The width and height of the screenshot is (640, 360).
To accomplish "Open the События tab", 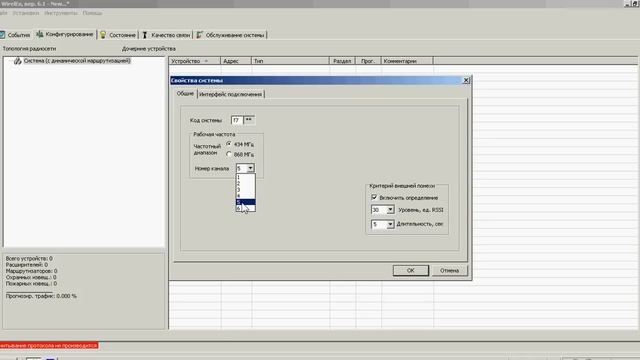I will pyautogui.click(x=16, y=35).
